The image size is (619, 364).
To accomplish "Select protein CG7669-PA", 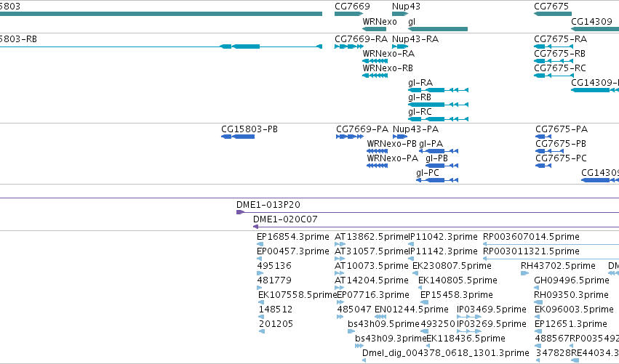I will tap(362, 129).
